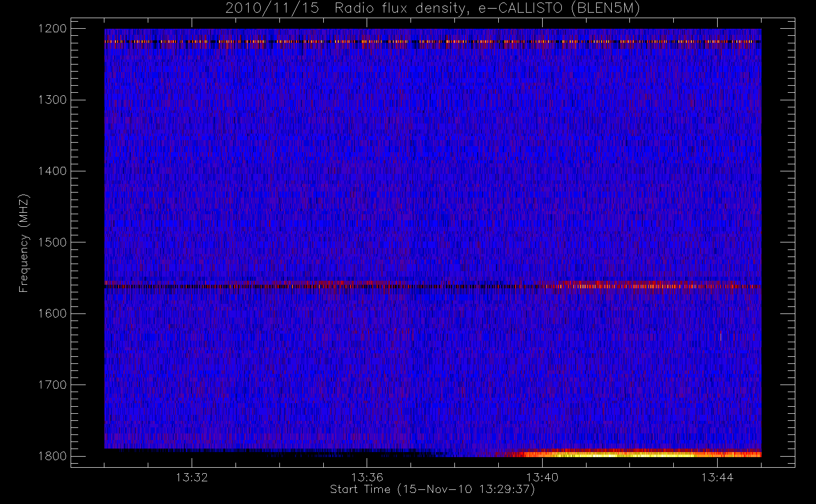816x504 pixels.
Task: Click the 13:32 time tick label
Action: 192,477
